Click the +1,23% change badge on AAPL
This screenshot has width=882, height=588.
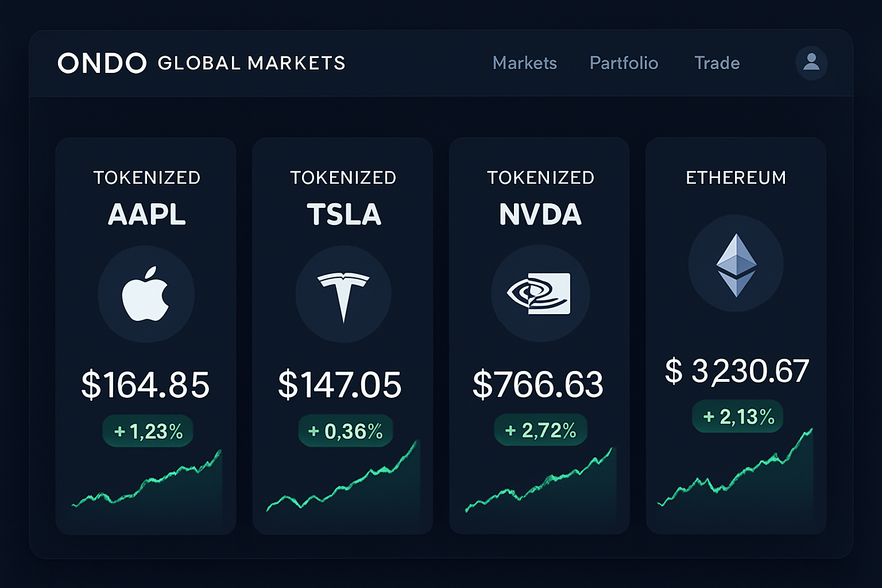tap(147, 431)
